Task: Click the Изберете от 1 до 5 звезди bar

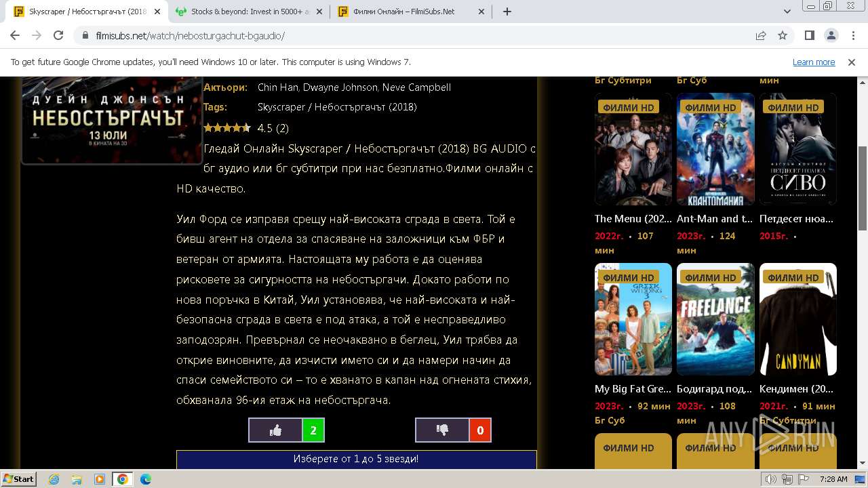Action: (x=356, y=459)
